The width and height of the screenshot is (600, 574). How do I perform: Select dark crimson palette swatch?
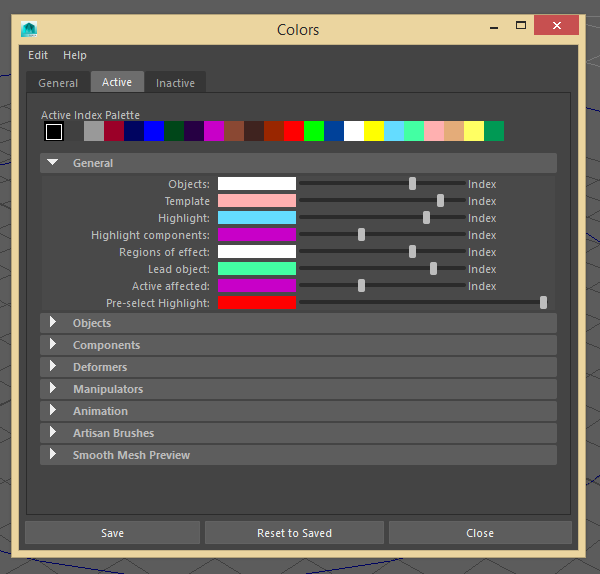pos(114,131)
